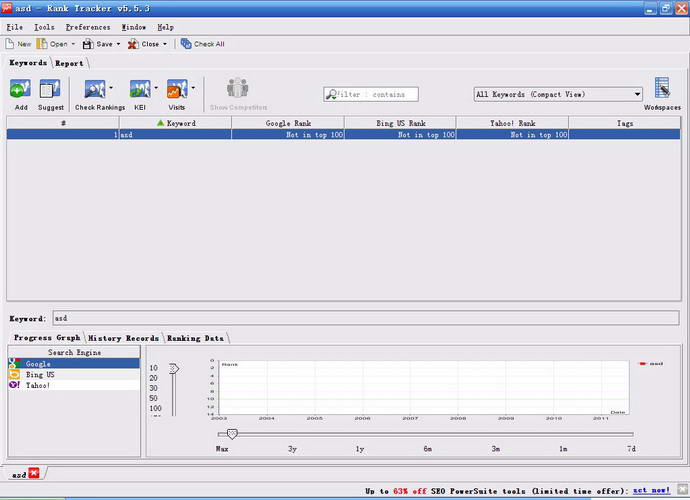Click the 7d time range label
This screenshot has width=690, height=500.
click(631, 449)
